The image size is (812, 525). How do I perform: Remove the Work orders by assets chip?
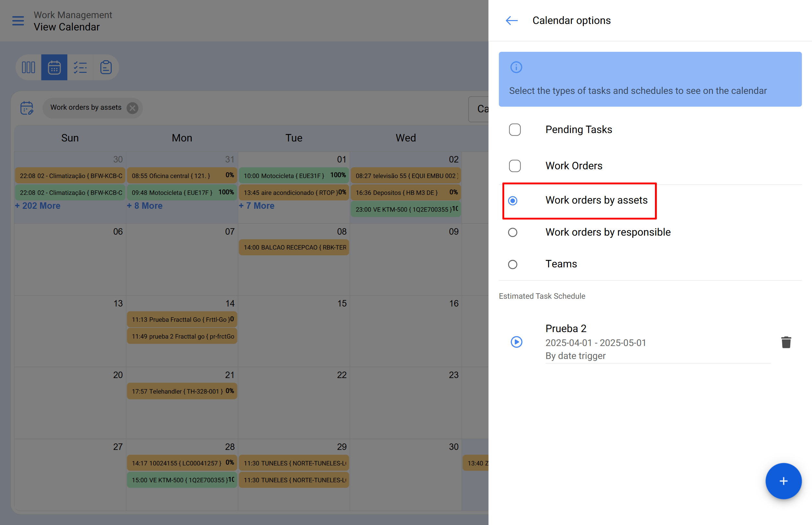pos(132,108)
